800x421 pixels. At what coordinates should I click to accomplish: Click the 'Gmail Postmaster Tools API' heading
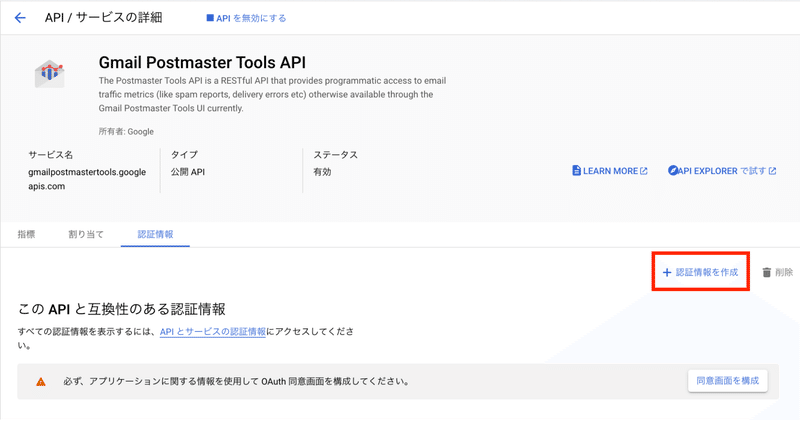click(202, 62)
